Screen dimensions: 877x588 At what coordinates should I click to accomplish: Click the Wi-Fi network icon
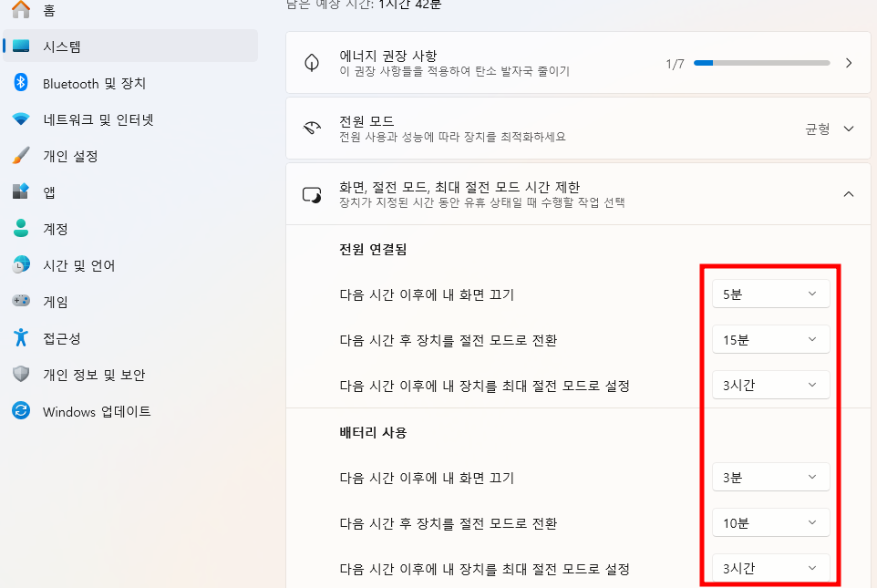pyautogui.click(x=21, y=119)
